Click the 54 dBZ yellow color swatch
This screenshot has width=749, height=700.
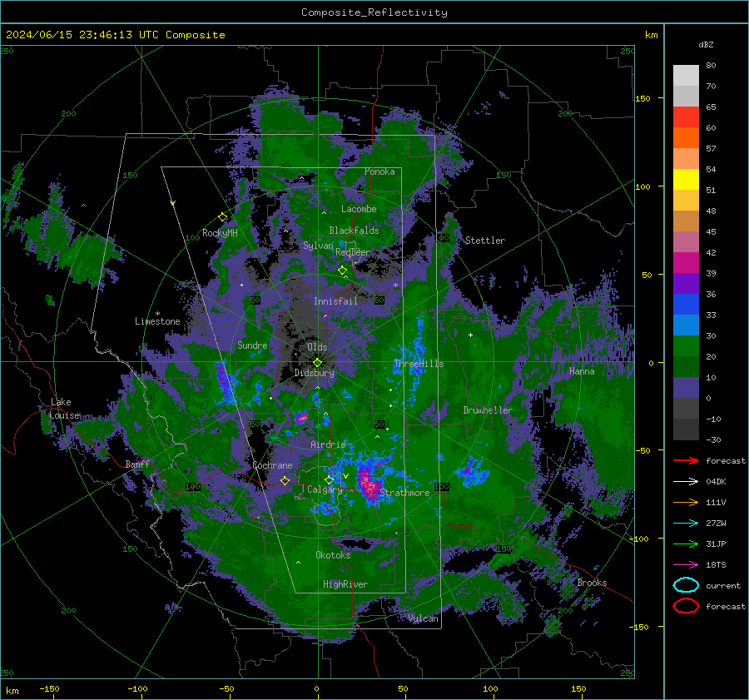[686, 179]
